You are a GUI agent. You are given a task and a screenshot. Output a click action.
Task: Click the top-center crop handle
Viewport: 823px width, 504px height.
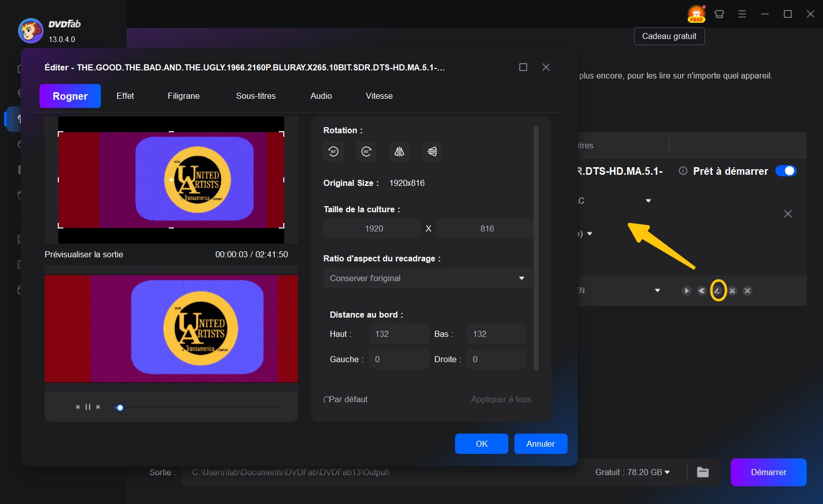171,132
